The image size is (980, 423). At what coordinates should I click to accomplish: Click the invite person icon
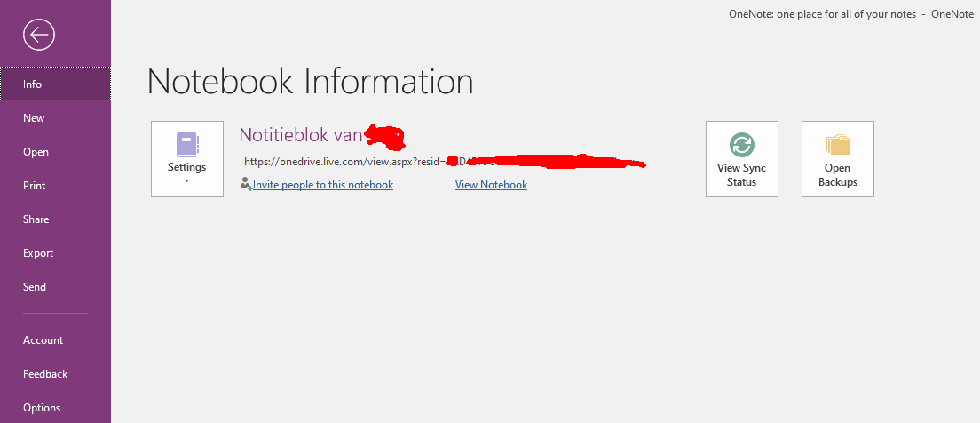point(246,183)
